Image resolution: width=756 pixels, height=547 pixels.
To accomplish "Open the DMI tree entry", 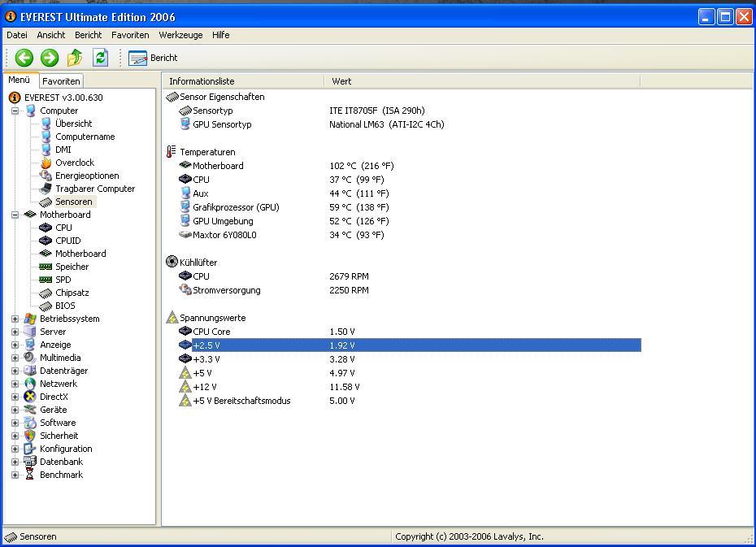I will click(63, 150).
